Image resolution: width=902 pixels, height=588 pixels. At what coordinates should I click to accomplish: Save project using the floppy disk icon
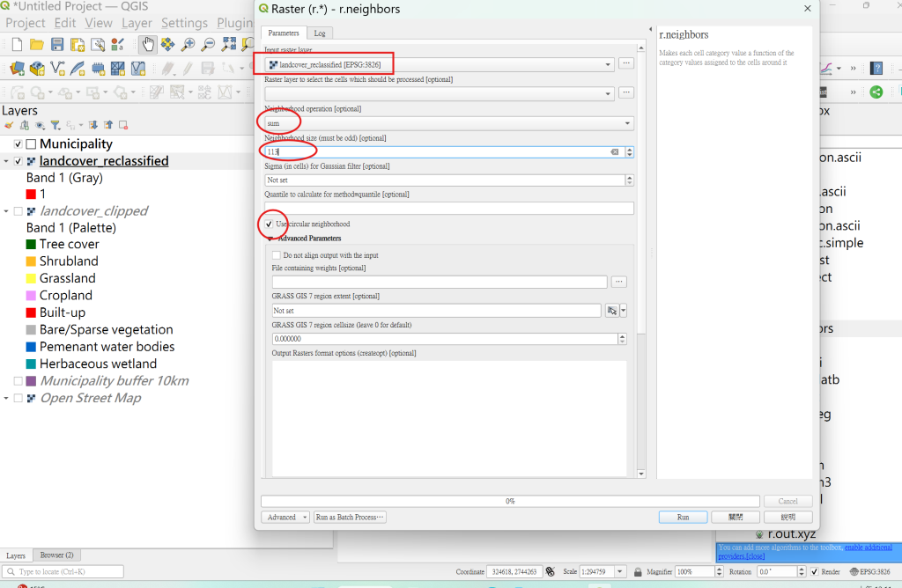click(57, 44)
